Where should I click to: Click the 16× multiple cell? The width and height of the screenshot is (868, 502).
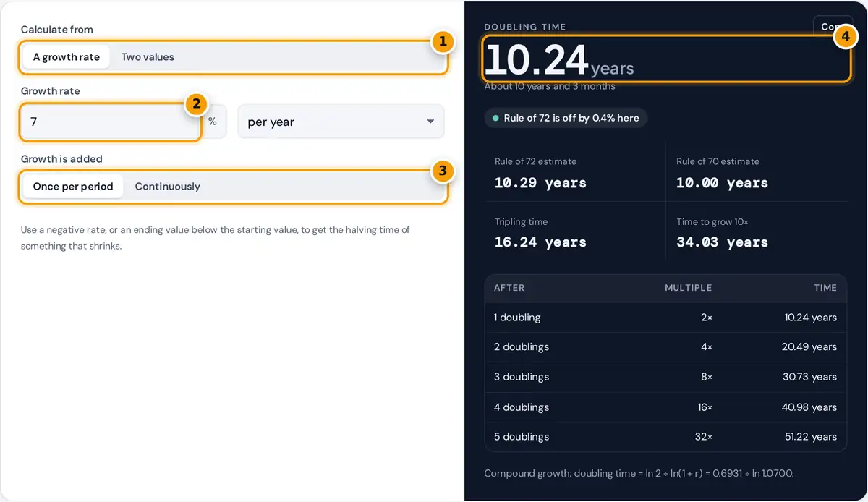705,407
